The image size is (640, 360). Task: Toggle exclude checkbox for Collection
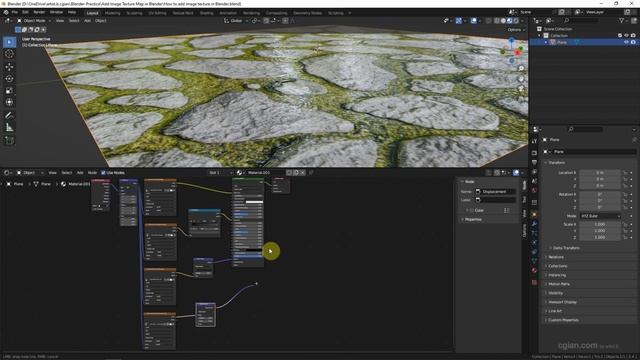coord(620,36)
